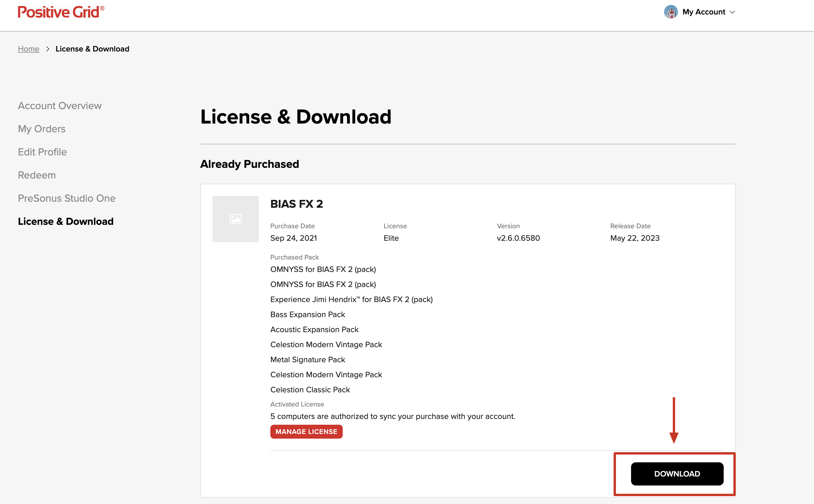Click the MANAGE LICENSE button

click(x=306, y=432)
